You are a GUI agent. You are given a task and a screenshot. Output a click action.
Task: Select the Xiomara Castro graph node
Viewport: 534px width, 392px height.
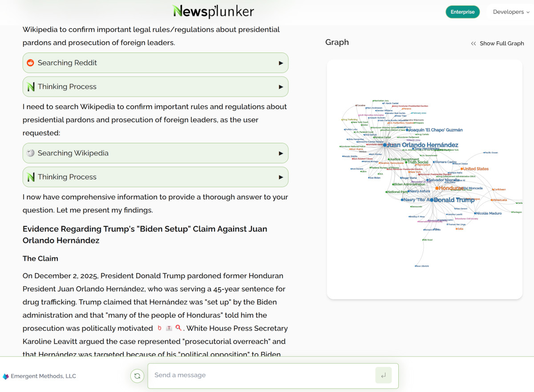pyautogui.click(x=434, y=162)
